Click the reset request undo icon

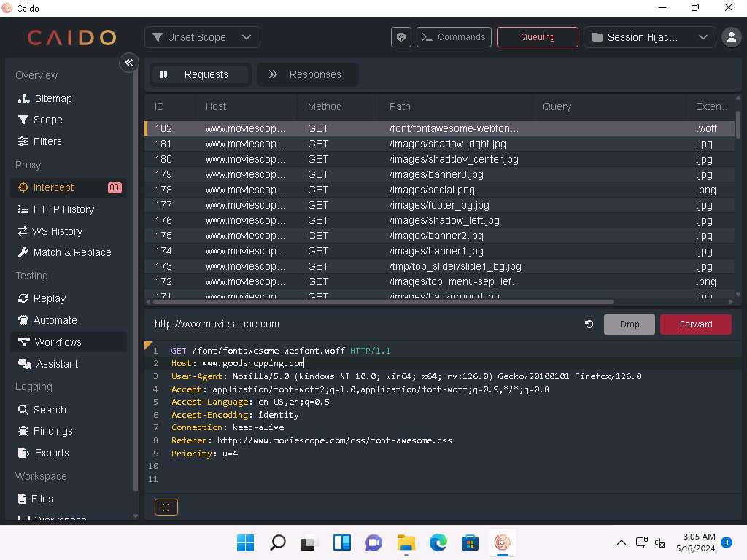tap(589, 324)
